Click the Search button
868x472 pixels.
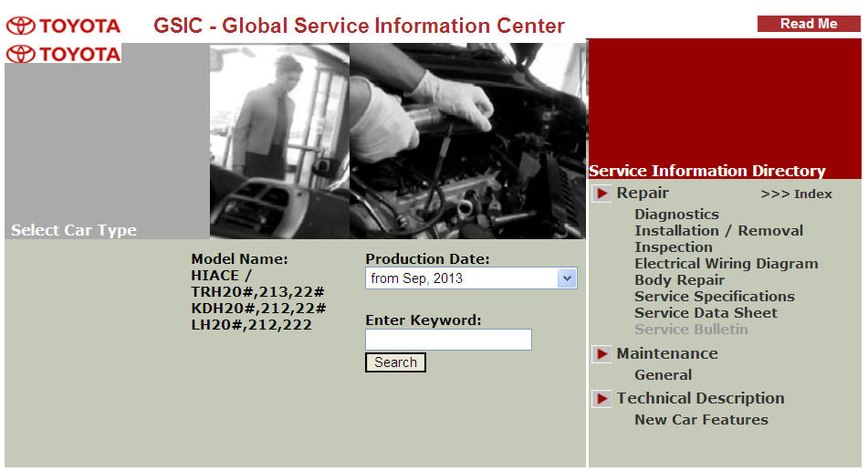coord(395,362)
